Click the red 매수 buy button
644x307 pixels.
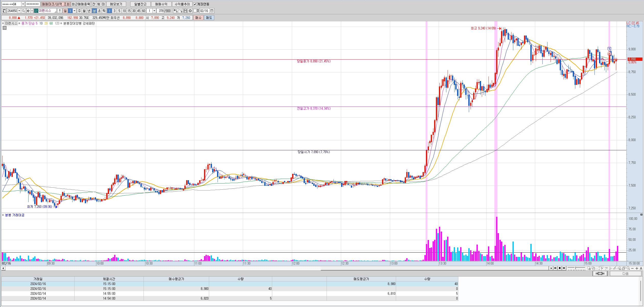(x=198, y=18)
